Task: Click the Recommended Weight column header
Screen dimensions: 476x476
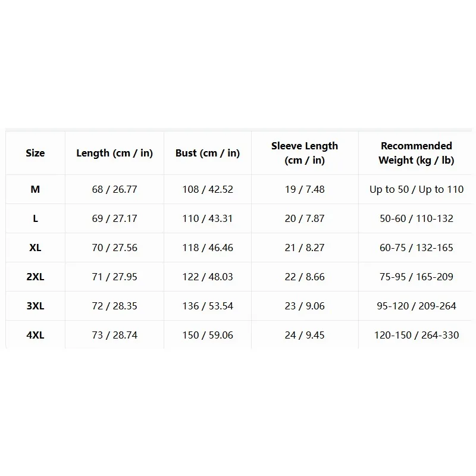Action: pos(416,153)
